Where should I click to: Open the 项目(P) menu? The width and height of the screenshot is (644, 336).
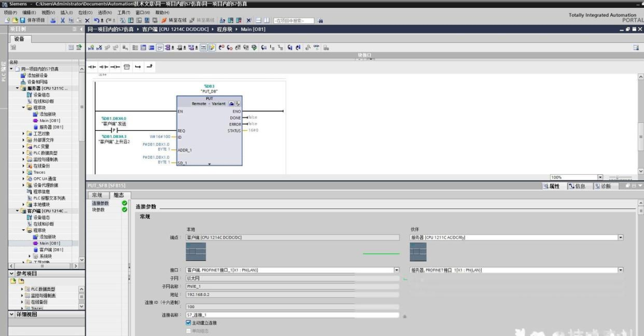coord(10,13)
